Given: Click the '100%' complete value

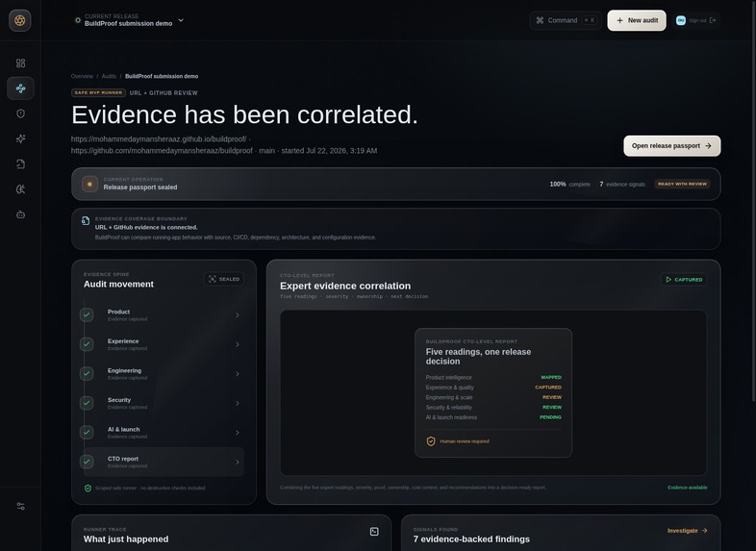Looking at the screenshot, I should (558, 185).
